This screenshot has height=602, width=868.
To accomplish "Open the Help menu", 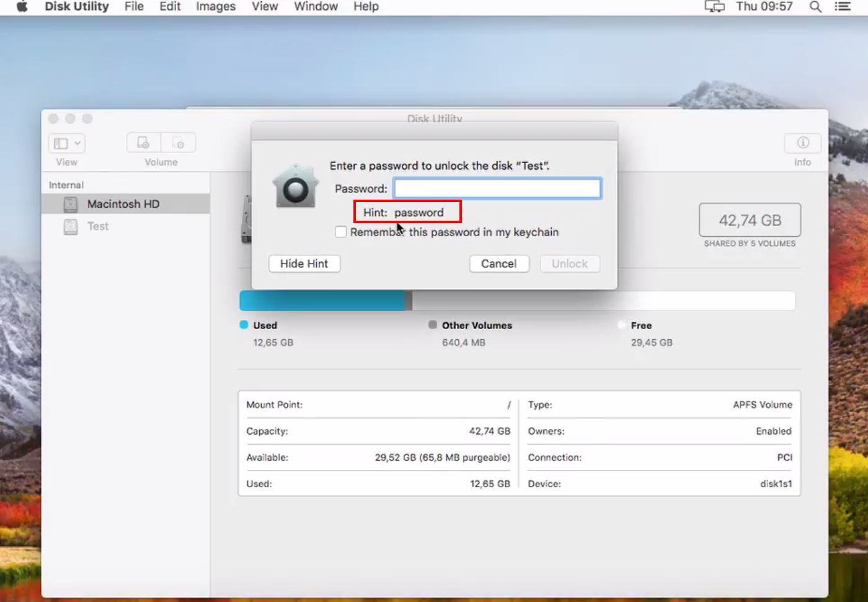I will pyautogui.click(x=366, y=7).
